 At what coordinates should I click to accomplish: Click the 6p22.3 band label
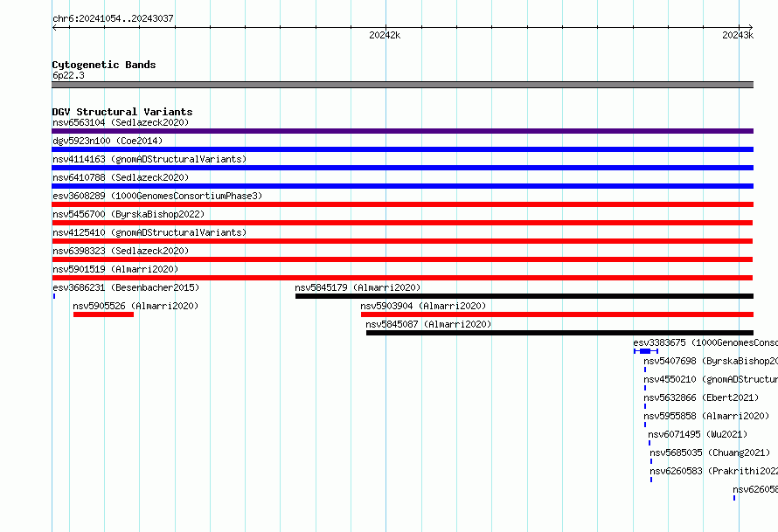68,75
